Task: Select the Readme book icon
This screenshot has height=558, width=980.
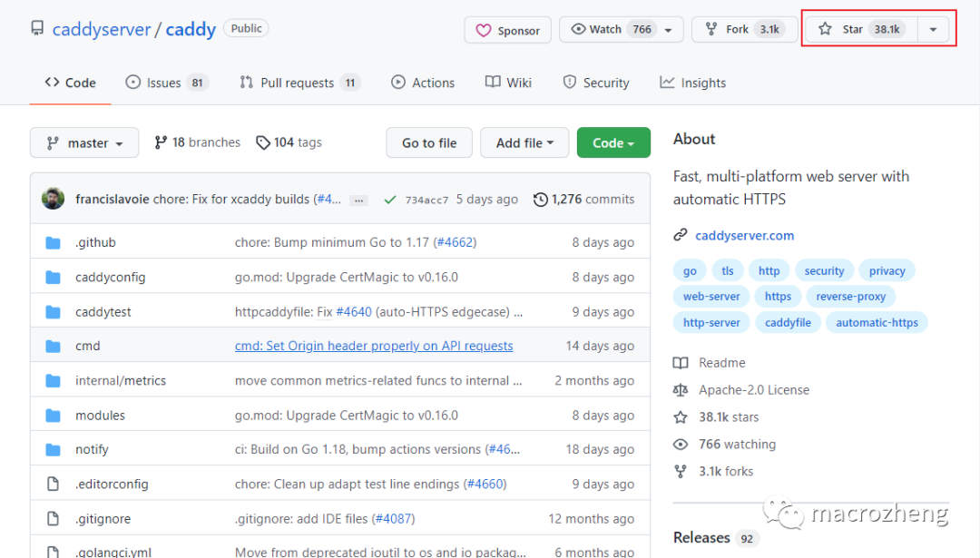Action: (681, 362)
